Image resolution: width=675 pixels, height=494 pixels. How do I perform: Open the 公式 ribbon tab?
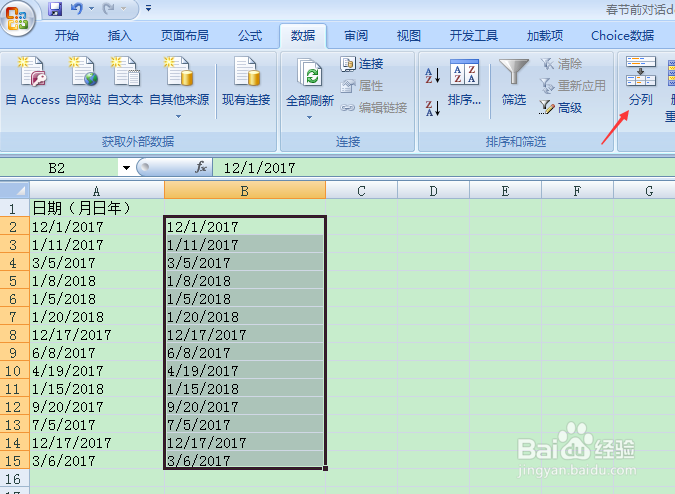tap(250, 36)
